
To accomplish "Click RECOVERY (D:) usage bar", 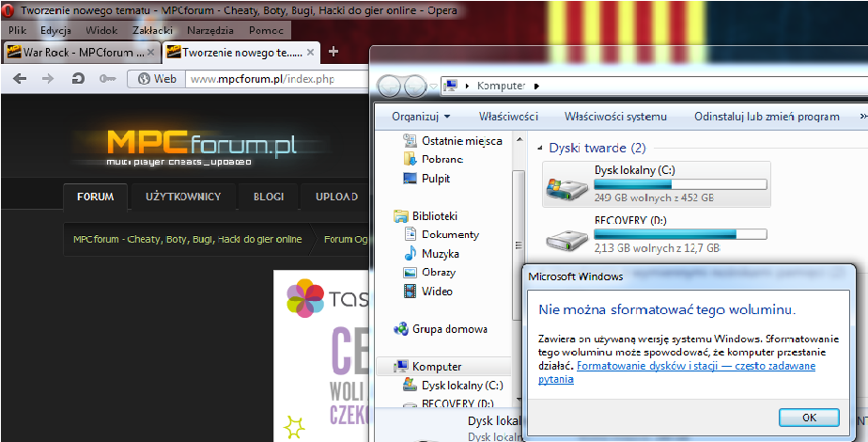I will tap(680, 234).
